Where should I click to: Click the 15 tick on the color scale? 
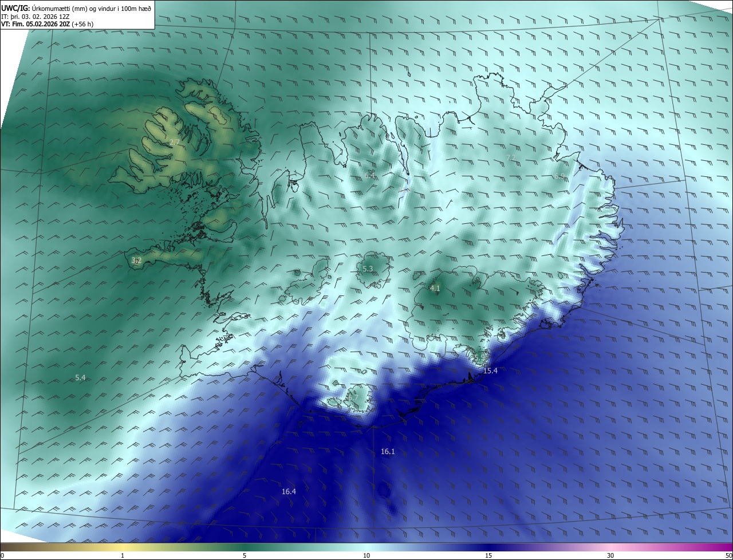point(488,555)
